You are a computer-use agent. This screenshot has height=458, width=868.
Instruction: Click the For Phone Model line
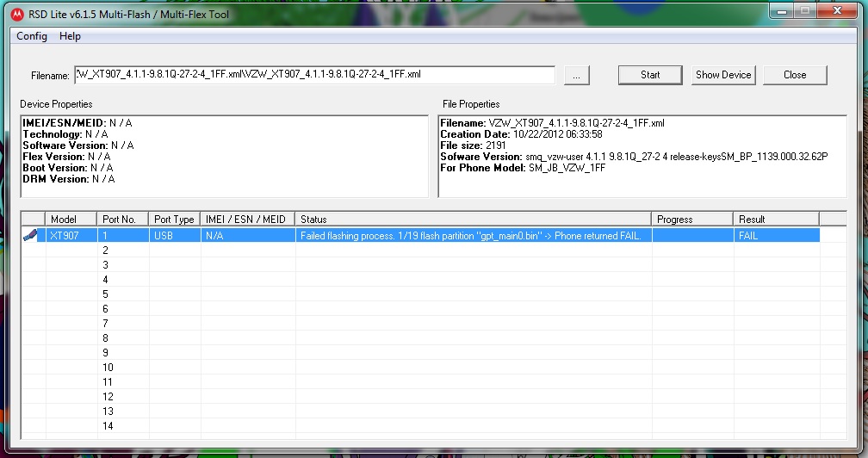524,168
